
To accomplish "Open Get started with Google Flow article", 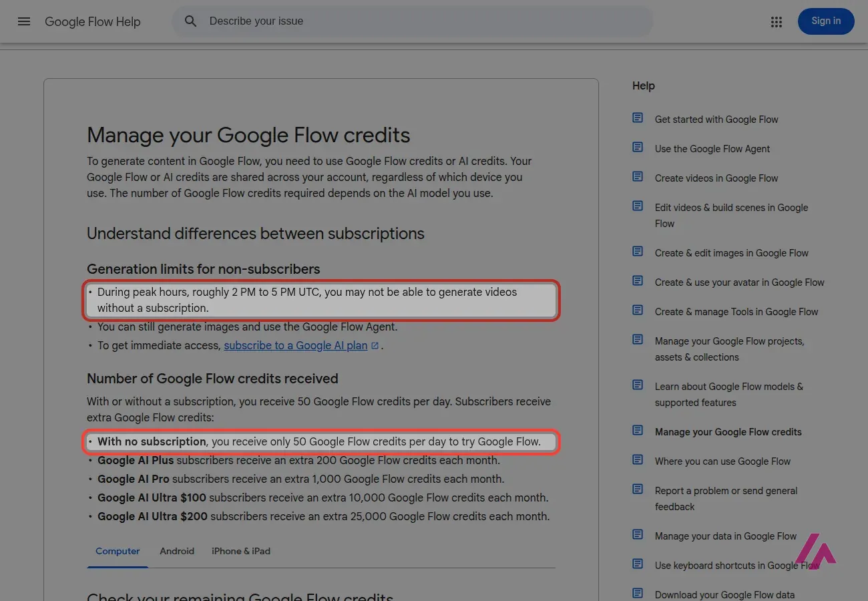I will click(716, 120).
